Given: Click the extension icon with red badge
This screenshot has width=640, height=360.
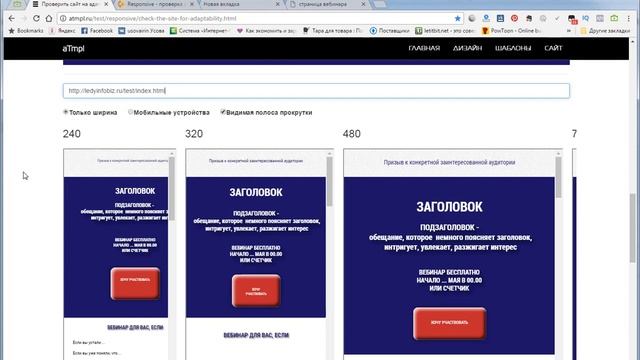Looking at the screenshot, I should tap(572, 19).
